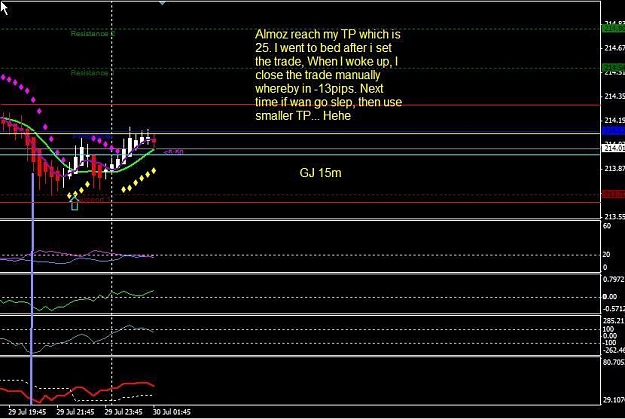Select the solid red line under Support 1
Viewport: 625px width, 419px height.
300,203
